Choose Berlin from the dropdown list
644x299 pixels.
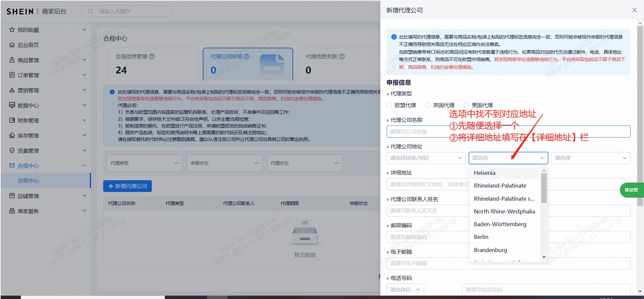pos(505,237)
